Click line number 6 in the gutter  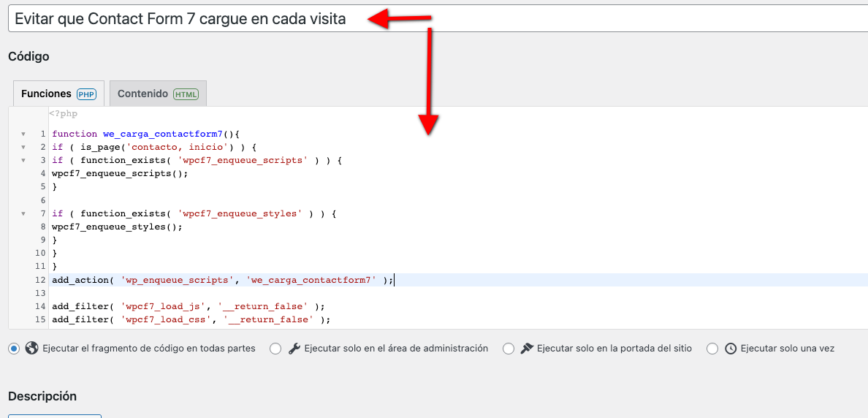pyautogui.click(x=42, y=200)
